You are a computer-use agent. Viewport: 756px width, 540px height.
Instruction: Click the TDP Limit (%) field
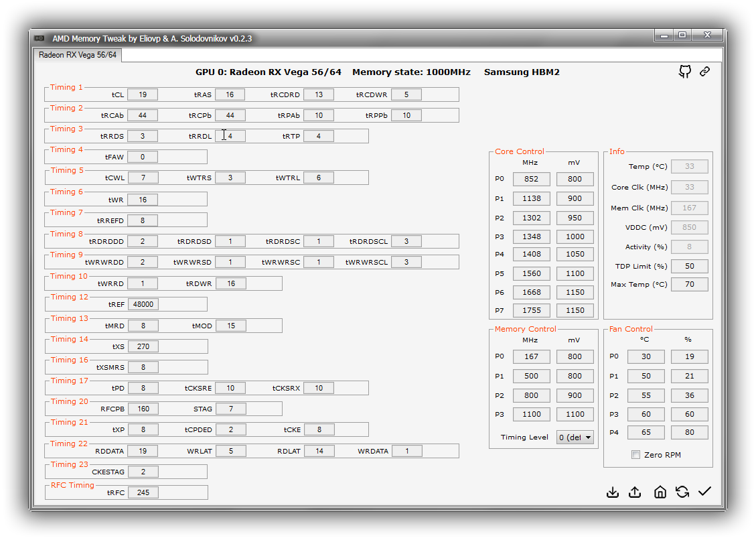(690, 267)
